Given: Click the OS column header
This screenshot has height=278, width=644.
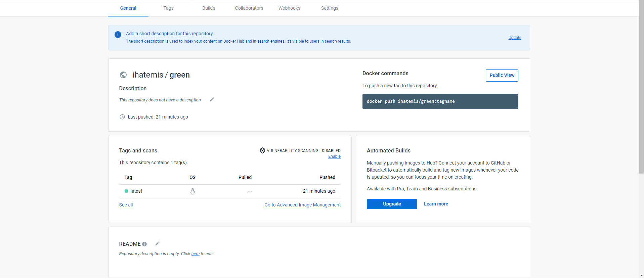Looking at the screenshot, I should coord(192,177).
